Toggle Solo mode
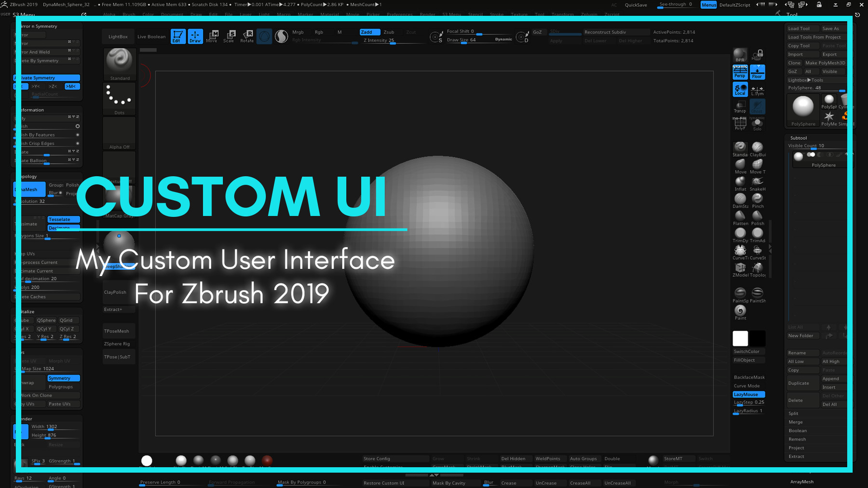The width and height of the screenshot is (868, 488). point(757,124)
